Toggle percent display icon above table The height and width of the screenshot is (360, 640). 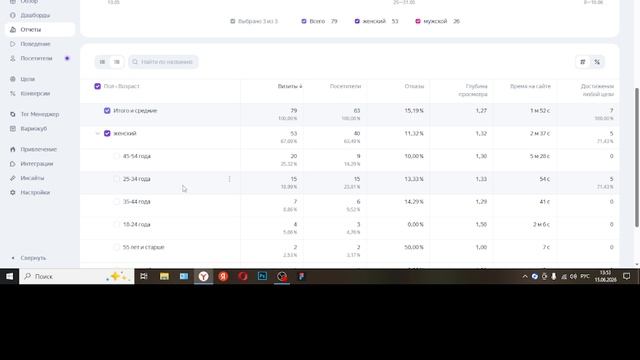click(x=597, y=62)
